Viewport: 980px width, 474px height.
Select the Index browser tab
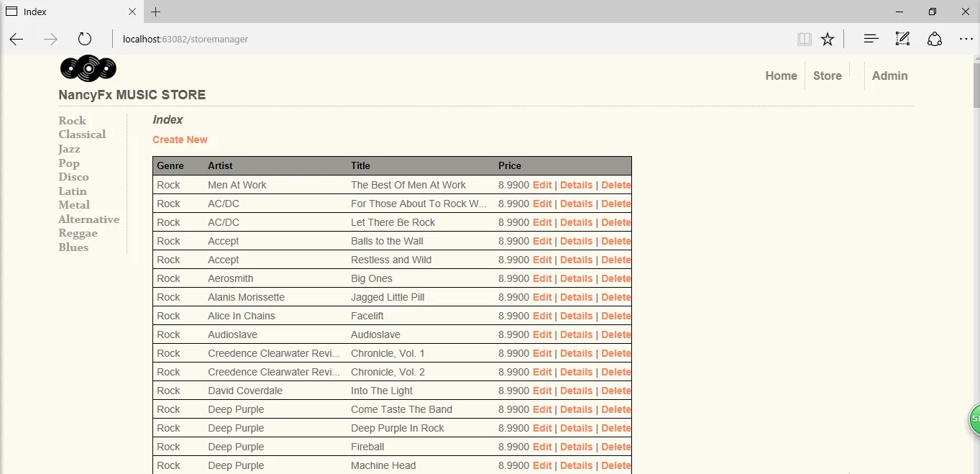pos(71,12)
